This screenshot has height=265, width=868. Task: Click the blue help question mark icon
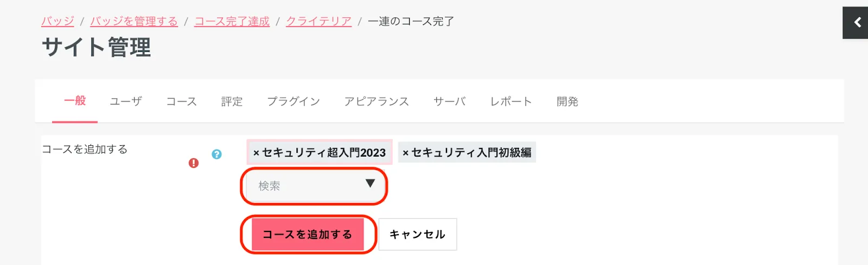216,154
